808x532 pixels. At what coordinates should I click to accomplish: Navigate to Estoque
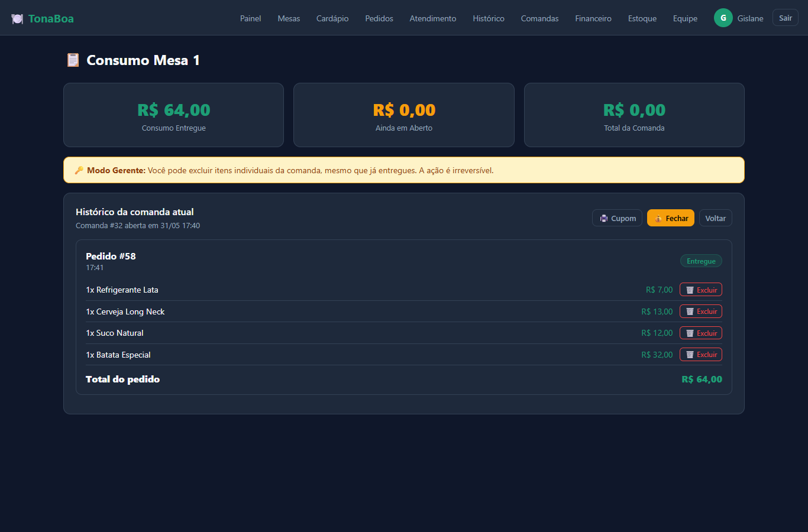click(x=642, y=18)
